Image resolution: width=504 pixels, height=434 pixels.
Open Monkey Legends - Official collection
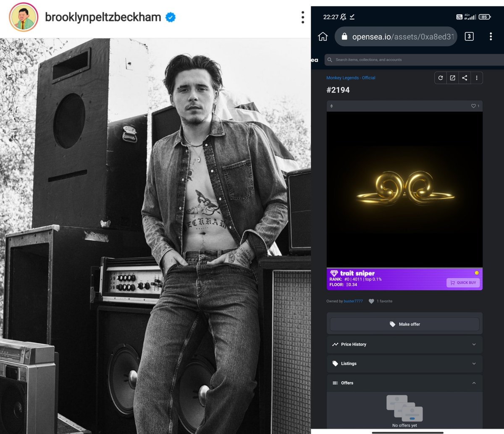point(351,78)
